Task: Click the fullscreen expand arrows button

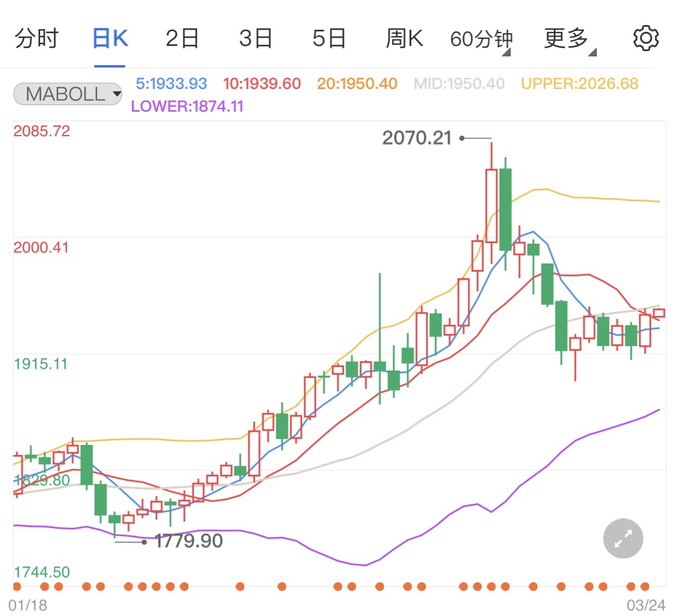Action: tap(623, 539)
